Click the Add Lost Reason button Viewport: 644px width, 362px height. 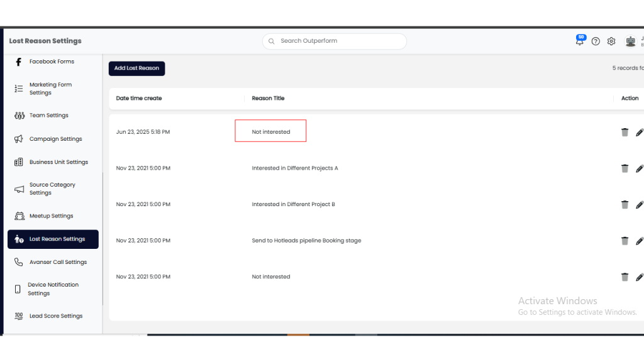(x=136, y=69)
